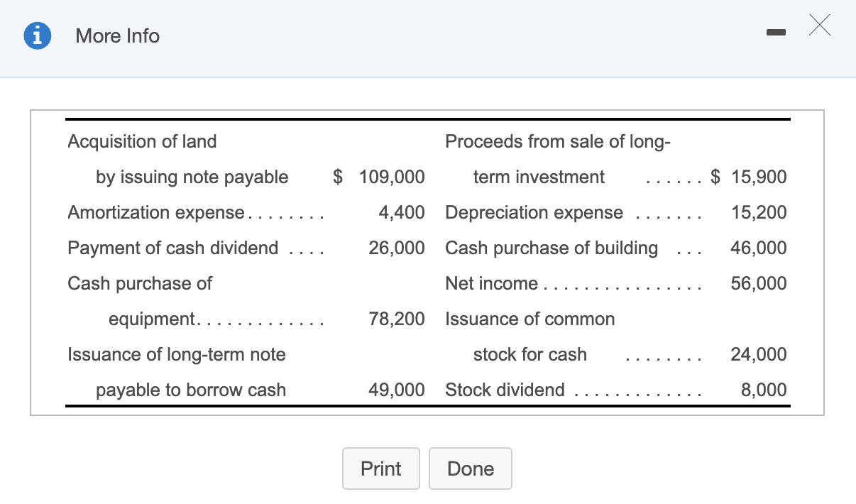856x504 pixels.
Task: Click the minimize dash icon
Action: pos(776,32)
